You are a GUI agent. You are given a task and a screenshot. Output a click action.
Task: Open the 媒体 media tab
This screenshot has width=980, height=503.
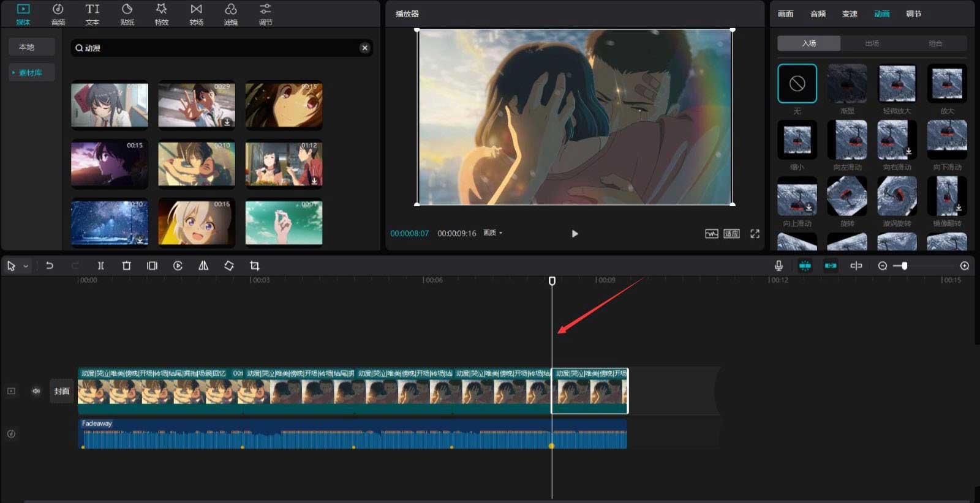click(x=23, y=14)
